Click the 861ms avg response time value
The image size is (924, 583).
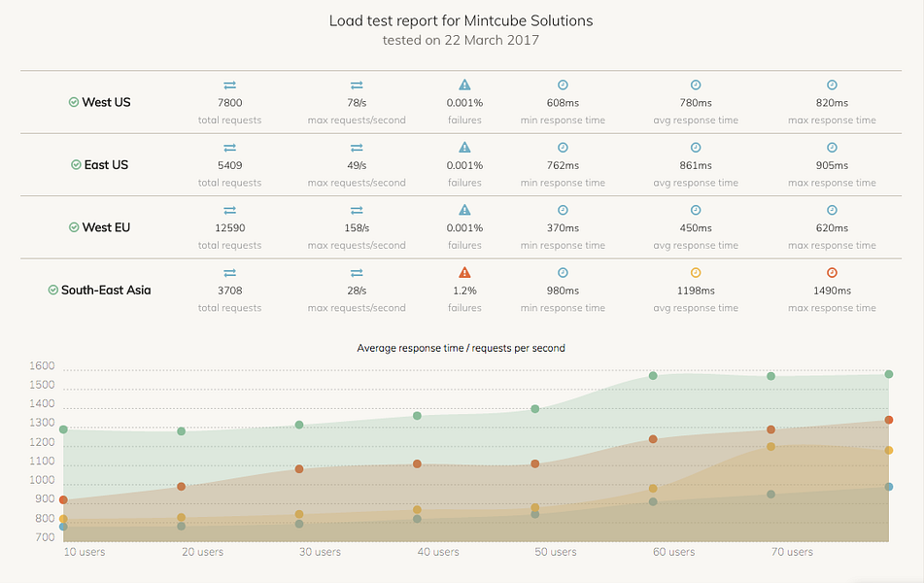[696, 165]
